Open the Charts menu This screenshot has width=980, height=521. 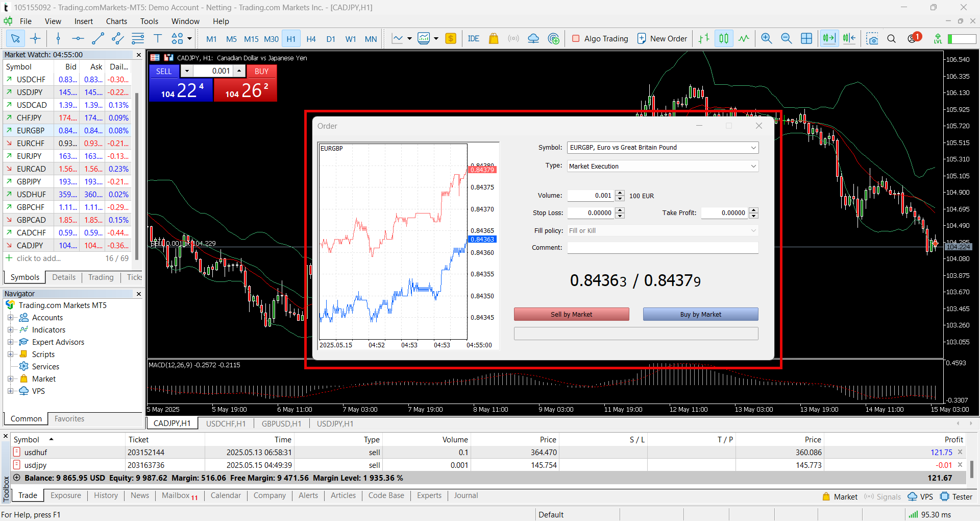116,21
